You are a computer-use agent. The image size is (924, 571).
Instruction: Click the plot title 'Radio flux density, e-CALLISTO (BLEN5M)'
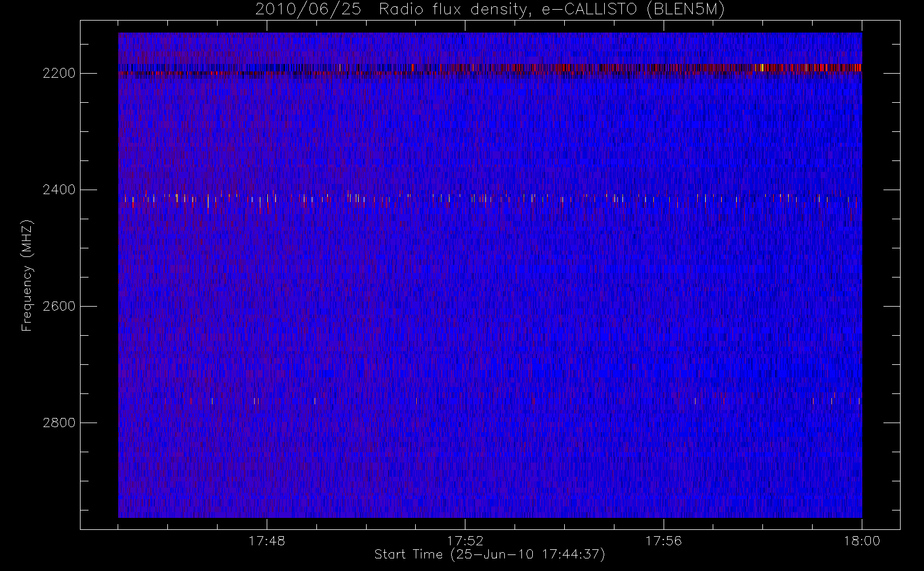(x=552, y=10)
